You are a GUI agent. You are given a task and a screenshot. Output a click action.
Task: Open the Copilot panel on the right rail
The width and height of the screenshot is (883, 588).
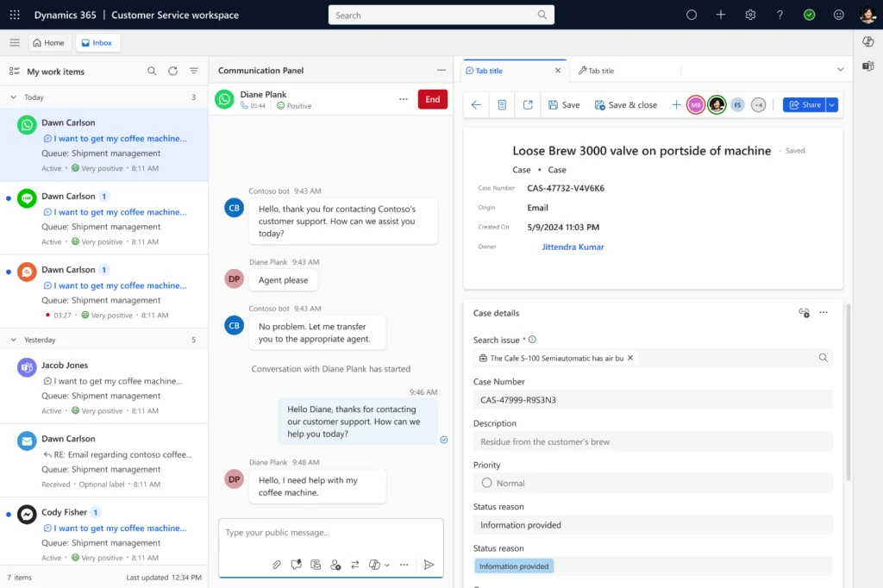[867, 41]
